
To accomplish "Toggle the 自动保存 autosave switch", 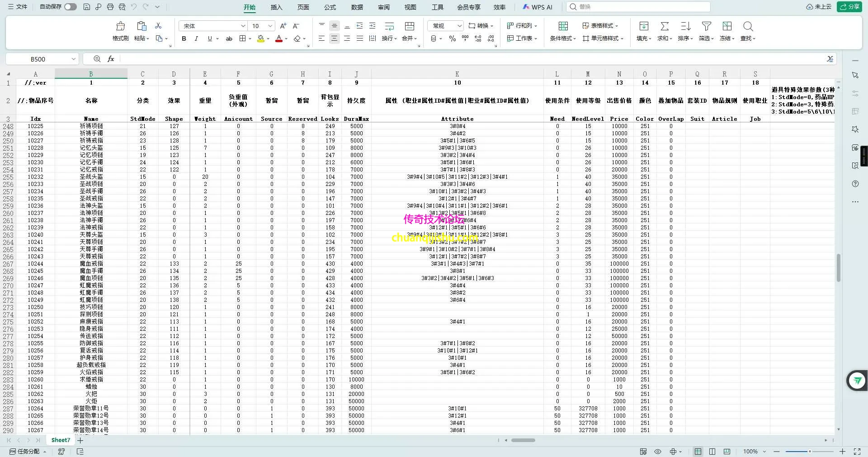I will [71, 7].
